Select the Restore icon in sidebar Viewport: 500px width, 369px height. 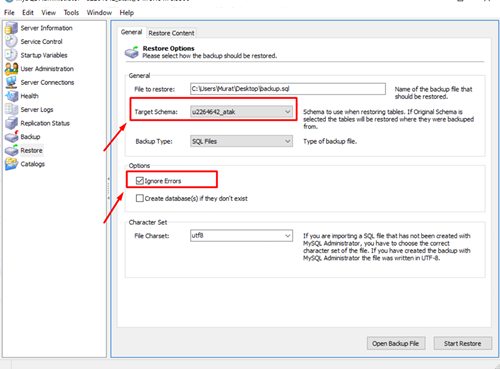click(11, 150)
